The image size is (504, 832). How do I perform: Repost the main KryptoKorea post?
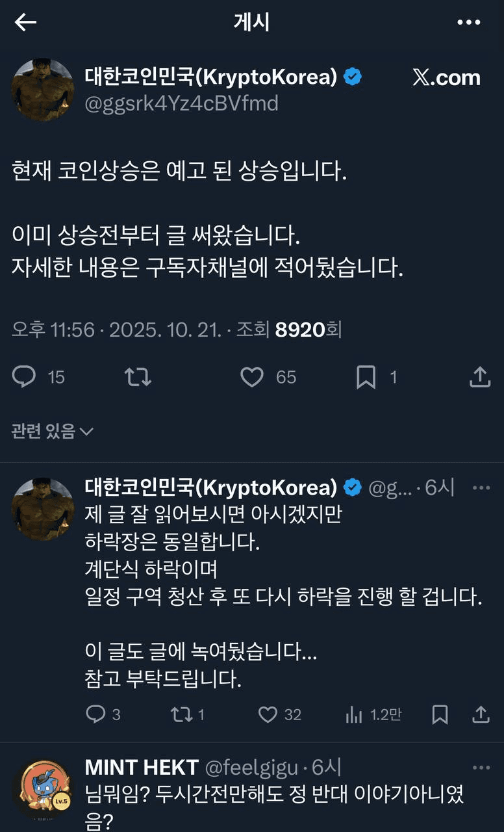click(x=138, y=376)
